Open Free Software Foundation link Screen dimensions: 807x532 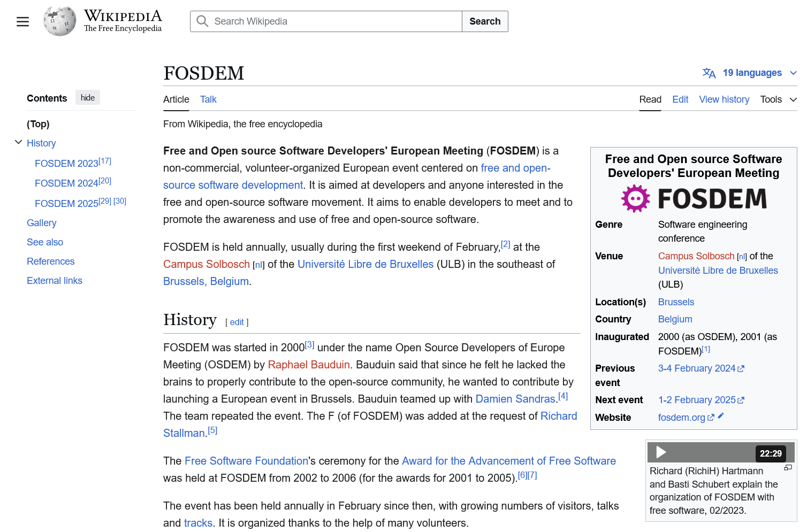point(246,461)
